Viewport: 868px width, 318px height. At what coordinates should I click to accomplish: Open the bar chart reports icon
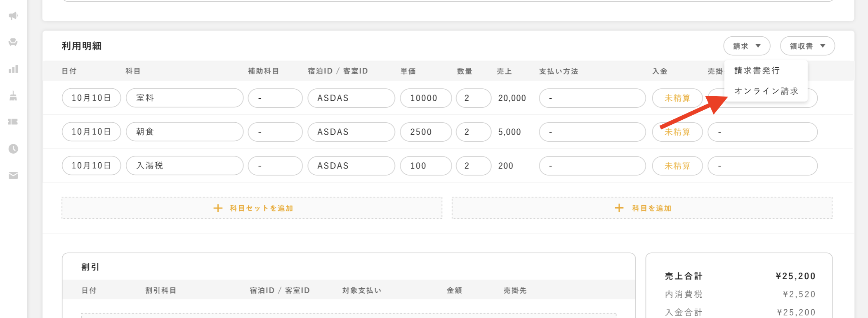pos(13,69)
